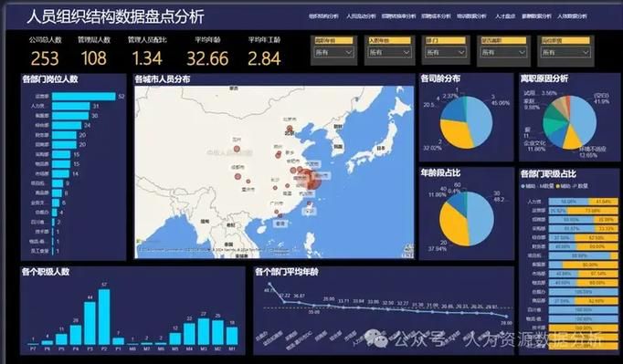
Task: Select the M2 column with value 25
Action: [217, 332]
